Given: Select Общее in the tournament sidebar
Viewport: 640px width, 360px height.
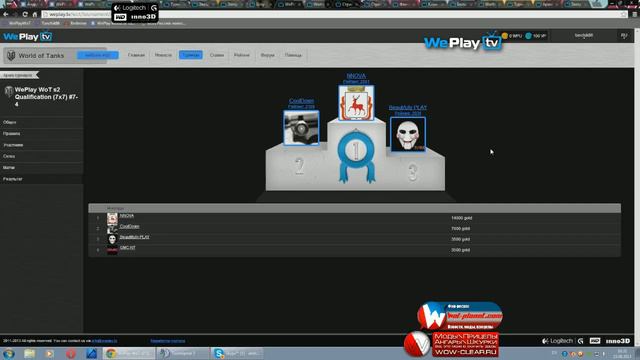Looking at the screenshot, I should pos(9,122).
